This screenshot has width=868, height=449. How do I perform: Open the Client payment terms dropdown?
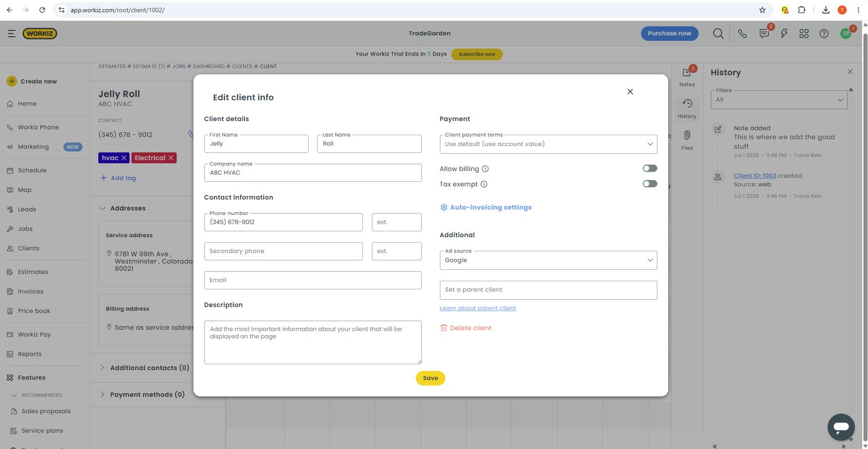pos(548,144)
